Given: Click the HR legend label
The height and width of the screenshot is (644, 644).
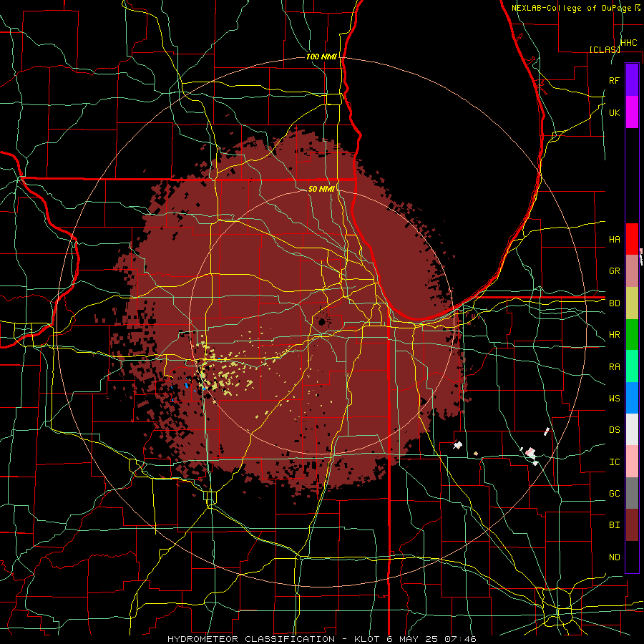Looking at the screenshot, I should point(614,335).
